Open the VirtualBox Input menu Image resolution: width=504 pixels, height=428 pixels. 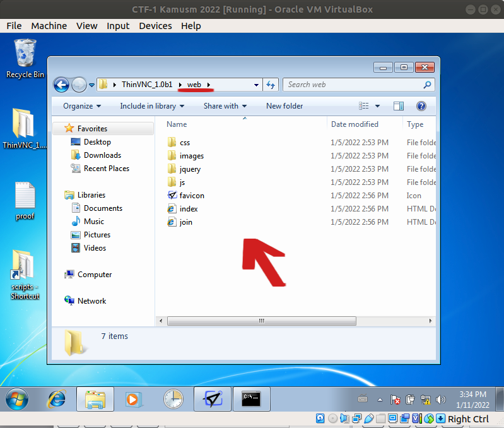[x=118, y=26]
